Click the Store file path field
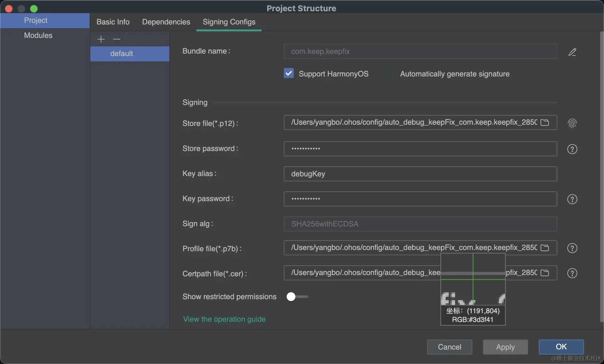Viewport: 604px width, 364px height. point(420,122)
